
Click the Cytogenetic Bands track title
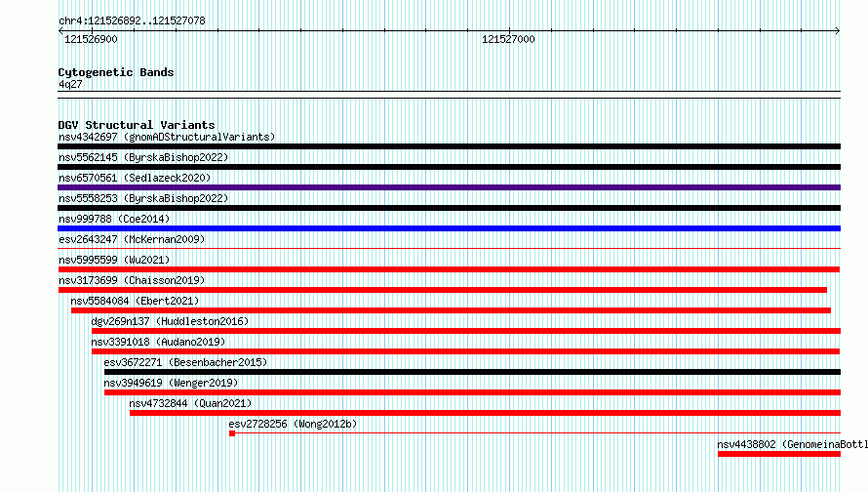point(116,72)
